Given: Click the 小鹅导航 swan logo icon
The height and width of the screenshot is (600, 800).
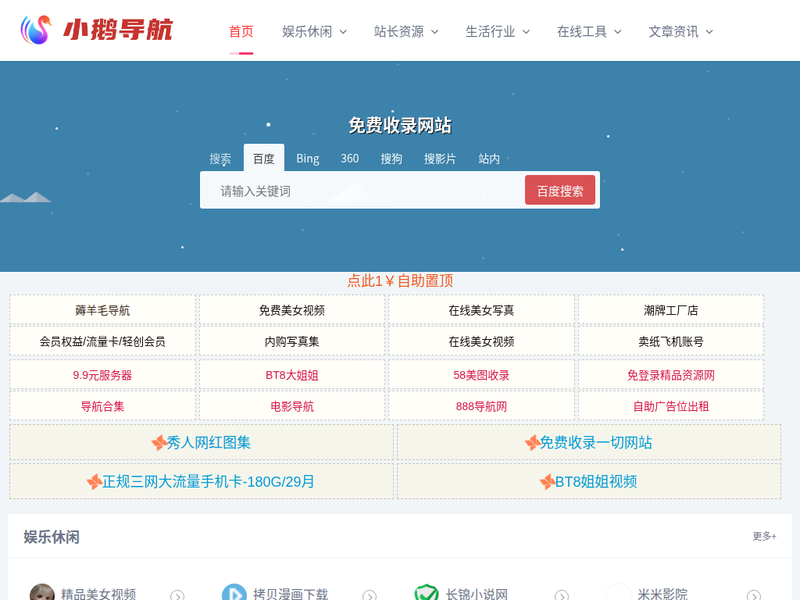Looking at the screenshot, I should (x=36, y=30).
